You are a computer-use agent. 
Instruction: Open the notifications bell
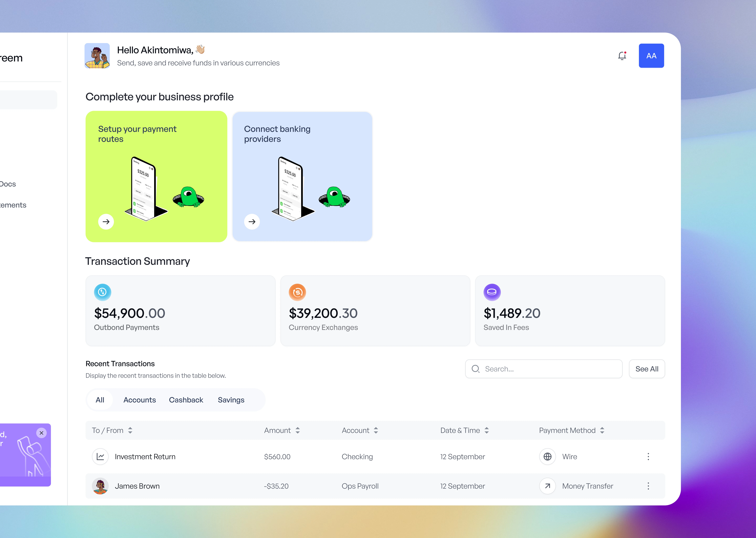point(622,56)
